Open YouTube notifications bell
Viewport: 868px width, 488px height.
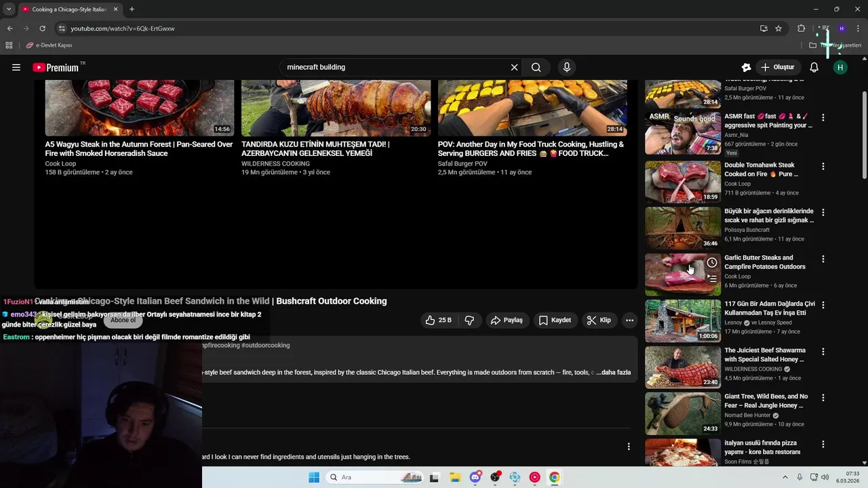click(x=814, y=67)
